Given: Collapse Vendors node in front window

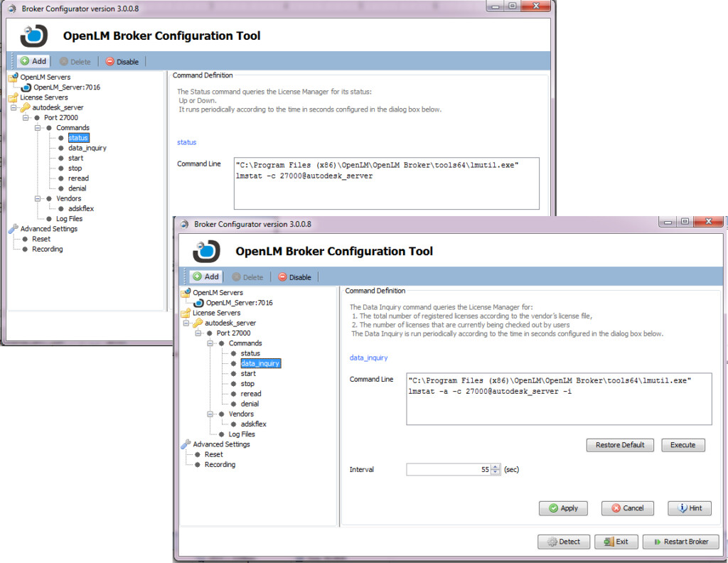Looking at the screenshot, I should (210, 414).
